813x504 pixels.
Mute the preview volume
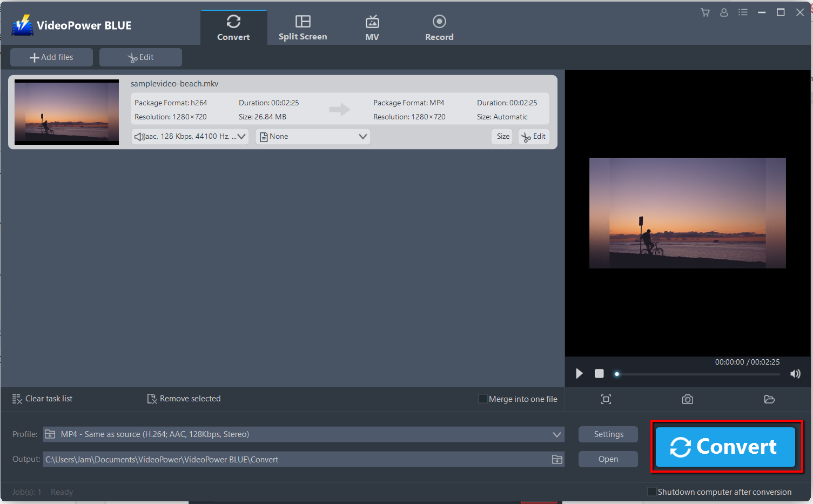tap(795, 373)
